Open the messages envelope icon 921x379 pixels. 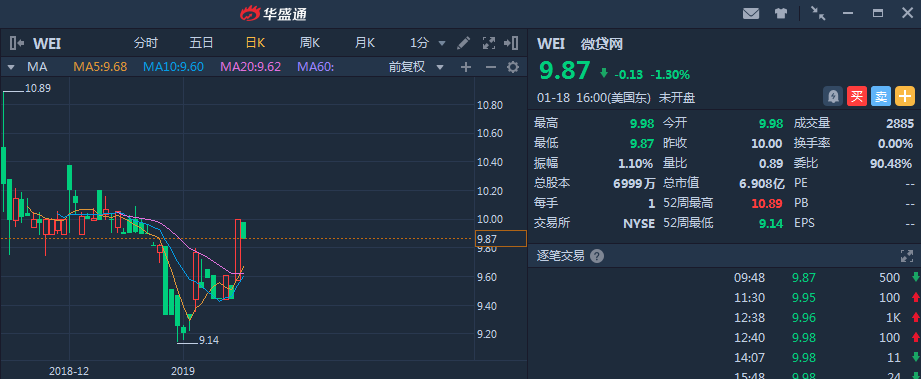(x=751, y=13)
